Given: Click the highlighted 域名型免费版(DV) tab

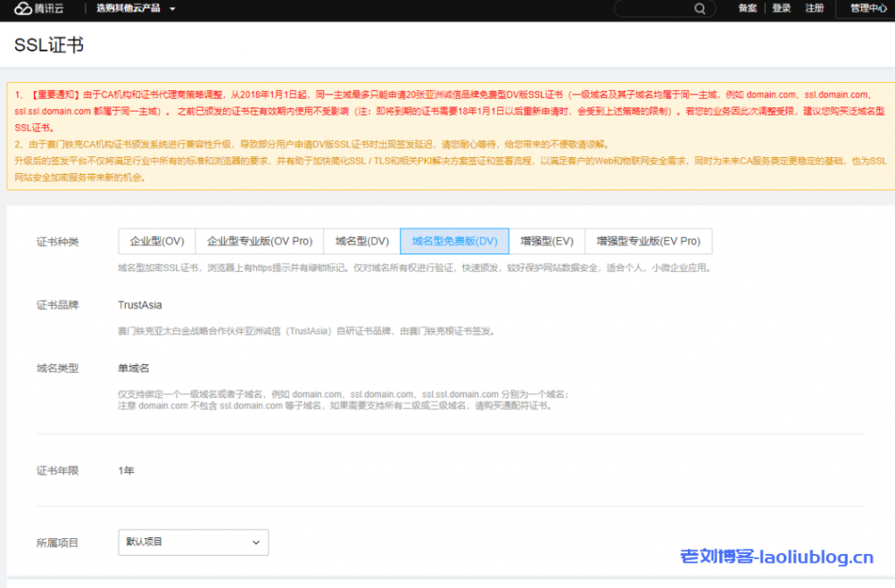Looking at the screenshot, I should [454, 241].
